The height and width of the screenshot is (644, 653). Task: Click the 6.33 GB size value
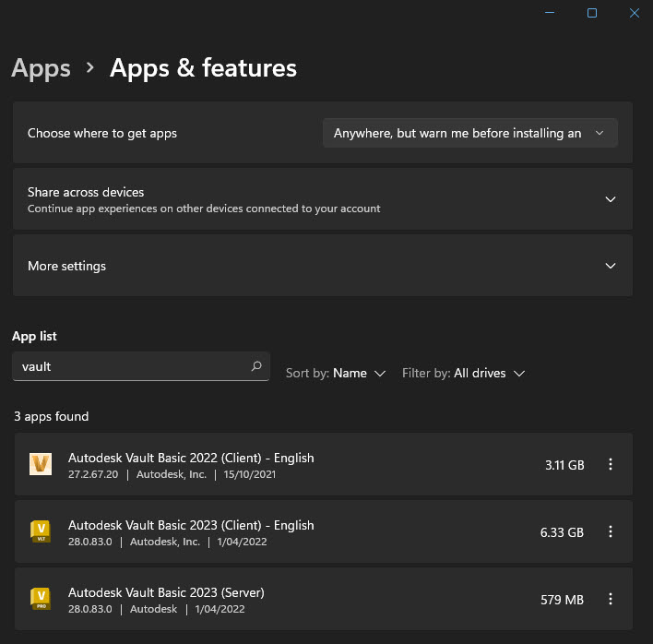pyautogui.click(x=562, y=532)
